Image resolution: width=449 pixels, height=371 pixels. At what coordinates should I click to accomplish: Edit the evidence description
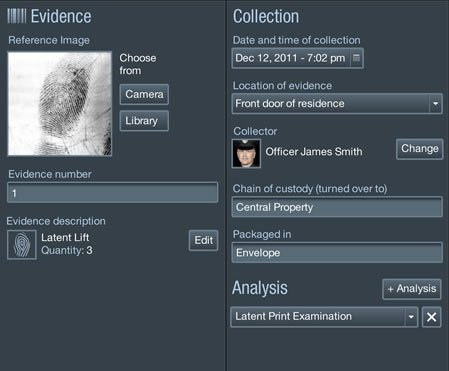click(x=203, y=240)
